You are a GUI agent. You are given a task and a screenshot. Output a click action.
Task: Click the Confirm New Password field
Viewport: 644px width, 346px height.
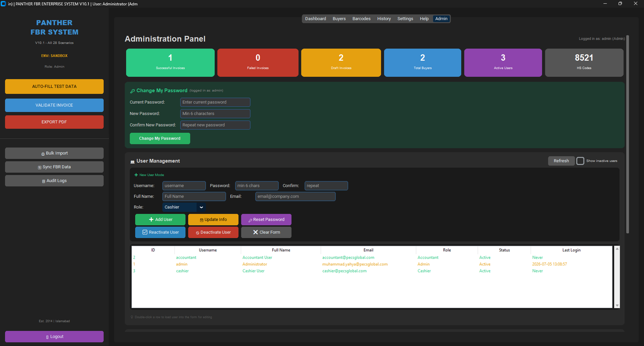[215, 125]
